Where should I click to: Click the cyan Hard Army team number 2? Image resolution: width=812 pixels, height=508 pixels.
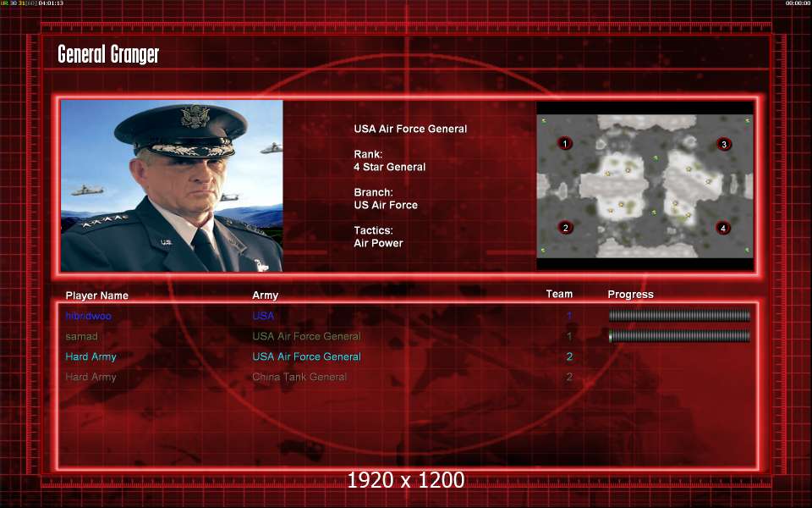coord(569,356)
